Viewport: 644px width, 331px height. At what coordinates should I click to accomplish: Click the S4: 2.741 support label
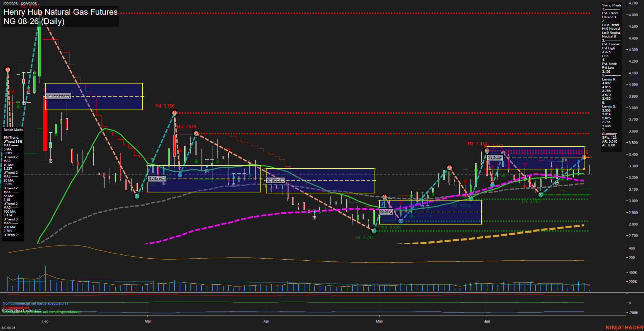[364, 237]
